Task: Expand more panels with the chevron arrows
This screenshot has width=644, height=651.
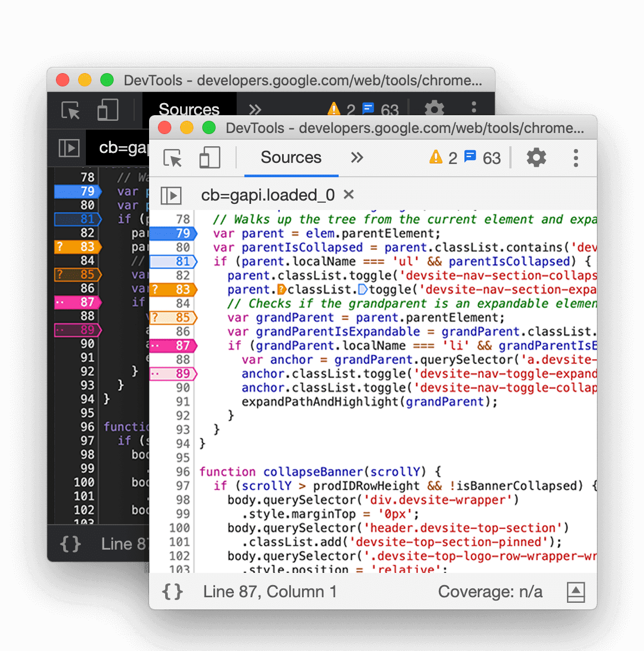Action: (357, 157)
